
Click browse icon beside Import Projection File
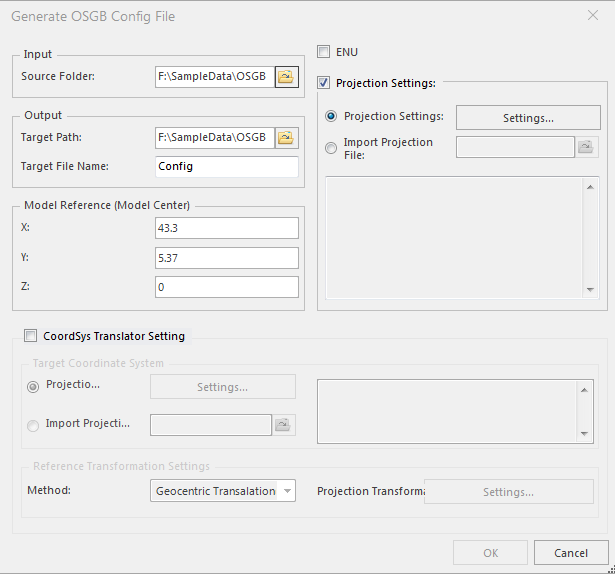pos(587,147)
